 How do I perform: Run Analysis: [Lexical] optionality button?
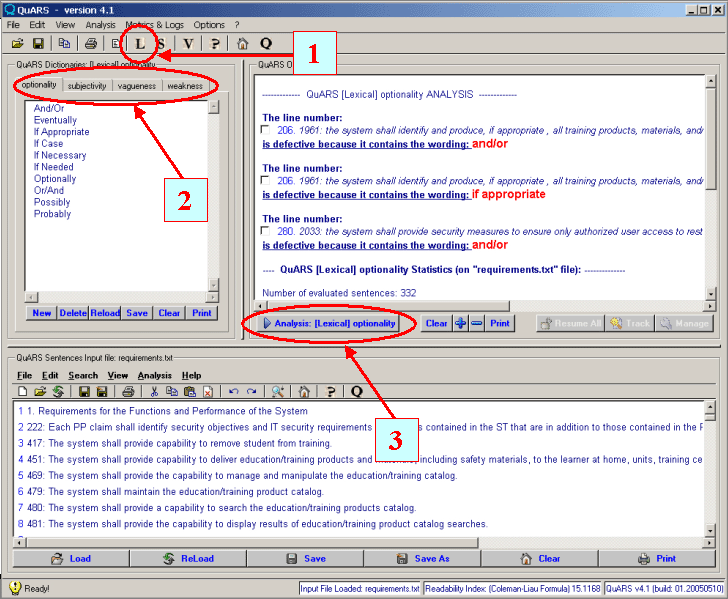329,323
